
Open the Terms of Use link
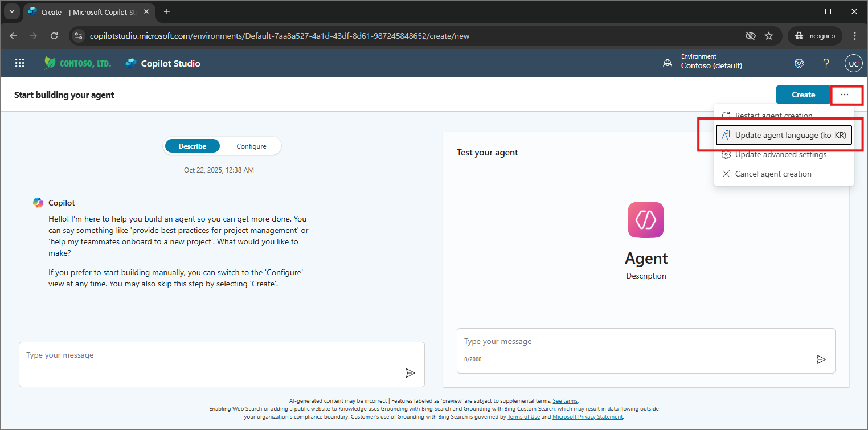523,417
